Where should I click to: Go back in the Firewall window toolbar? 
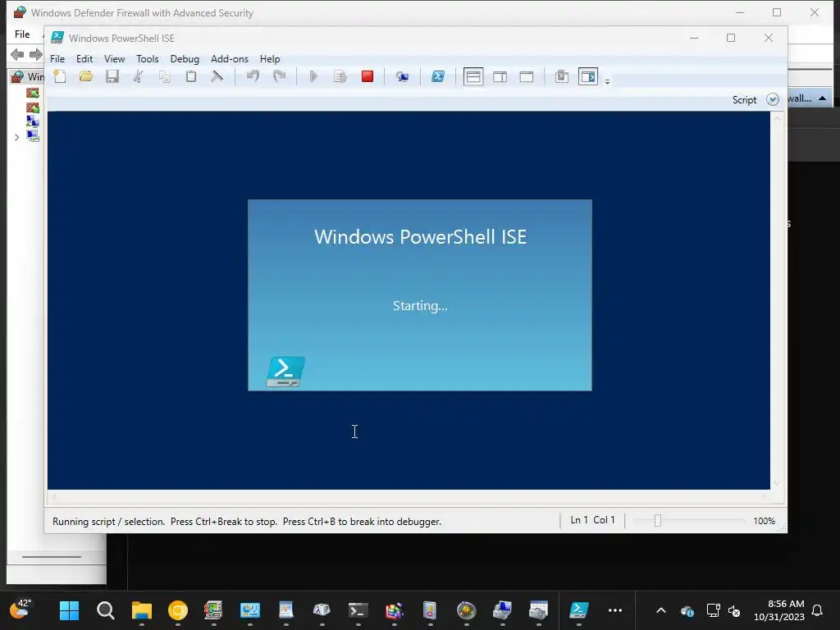pos(18,54)
